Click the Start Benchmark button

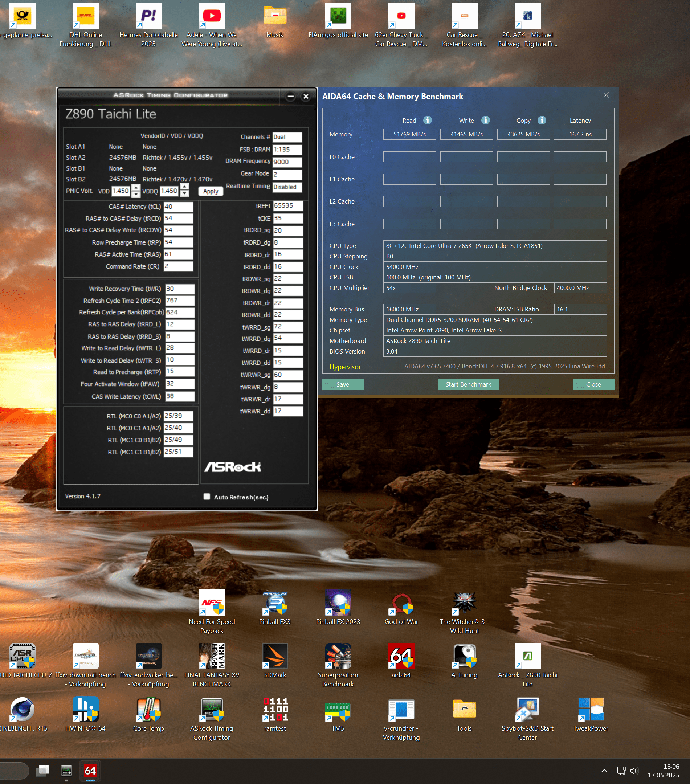click(468, 384)
